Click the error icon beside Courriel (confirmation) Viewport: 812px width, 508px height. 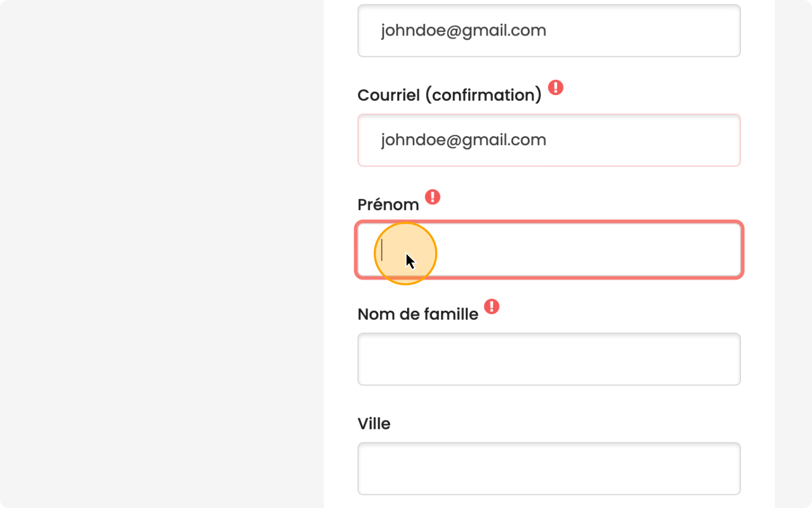[555, 87]
